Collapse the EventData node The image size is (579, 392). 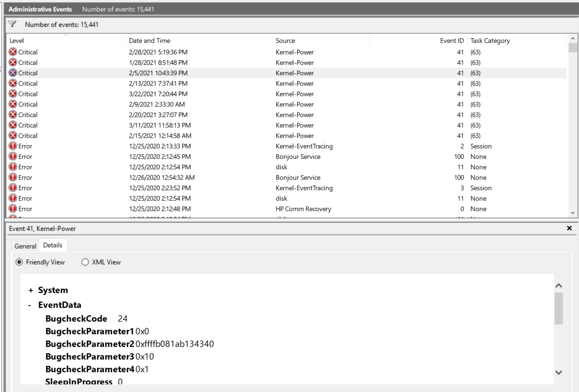click(x=29, y=305)
